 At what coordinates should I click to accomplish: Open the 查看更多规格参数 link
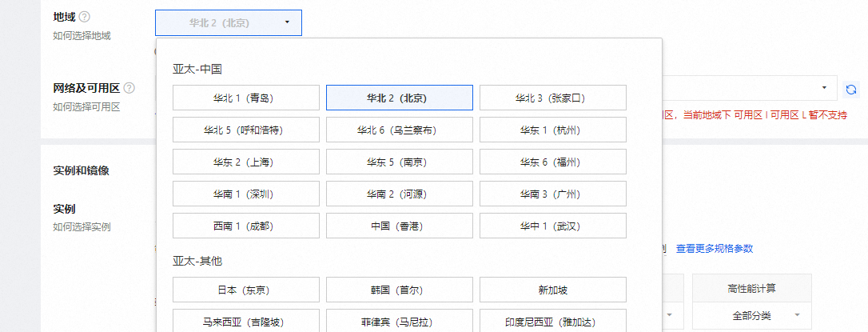[714, 249]
